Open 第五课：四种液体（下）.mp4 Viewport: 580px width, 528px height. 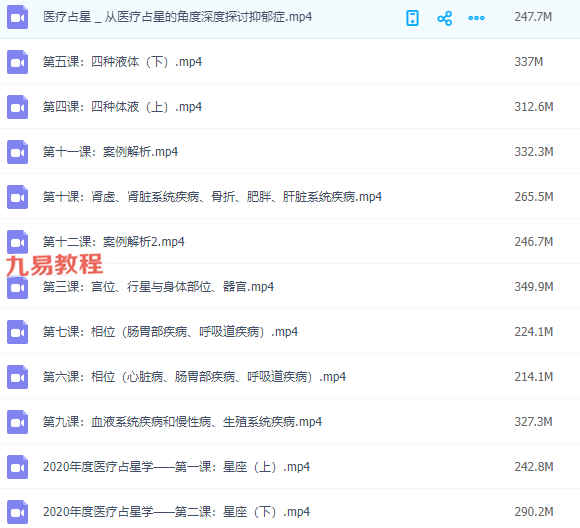pos(122,62)
